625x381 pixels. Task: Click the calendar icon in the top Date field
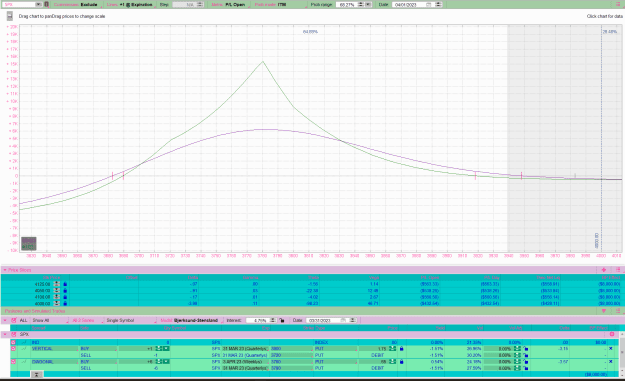click(x=428, y=4)
